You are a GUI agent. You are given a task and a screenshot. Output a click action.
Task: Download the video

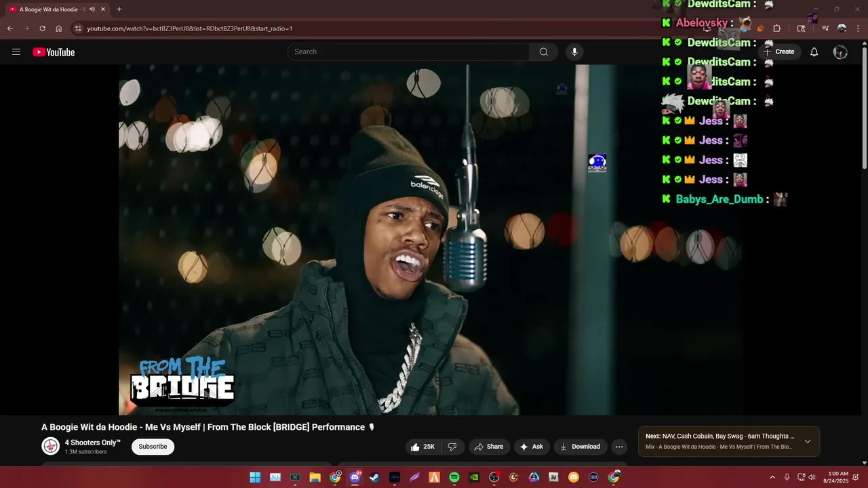coord(580,447)
